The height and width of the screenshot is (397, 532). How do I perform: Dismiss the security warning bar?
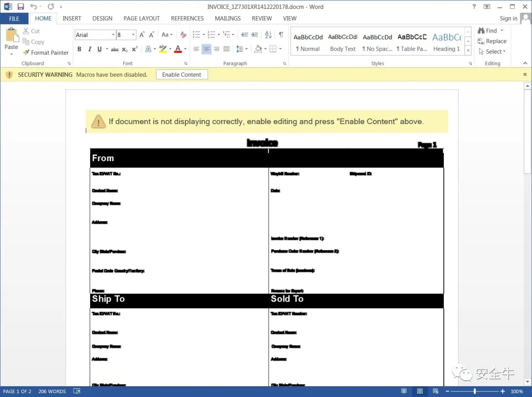pos(525,74)
